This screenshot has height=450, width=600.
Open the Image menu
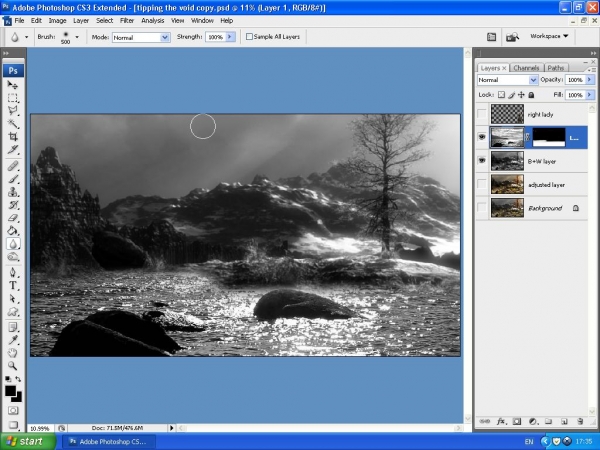coord(57,21)
